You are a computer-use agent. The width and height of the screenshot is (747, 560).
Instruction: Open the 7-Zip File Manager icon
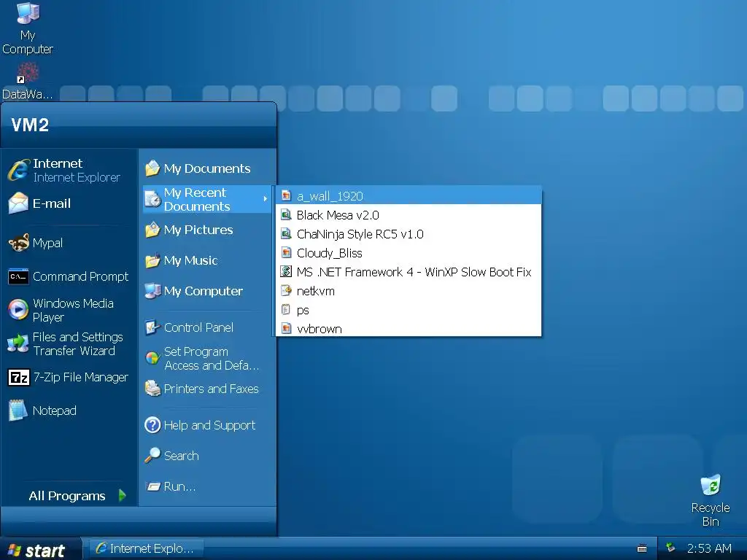[18, 377]
